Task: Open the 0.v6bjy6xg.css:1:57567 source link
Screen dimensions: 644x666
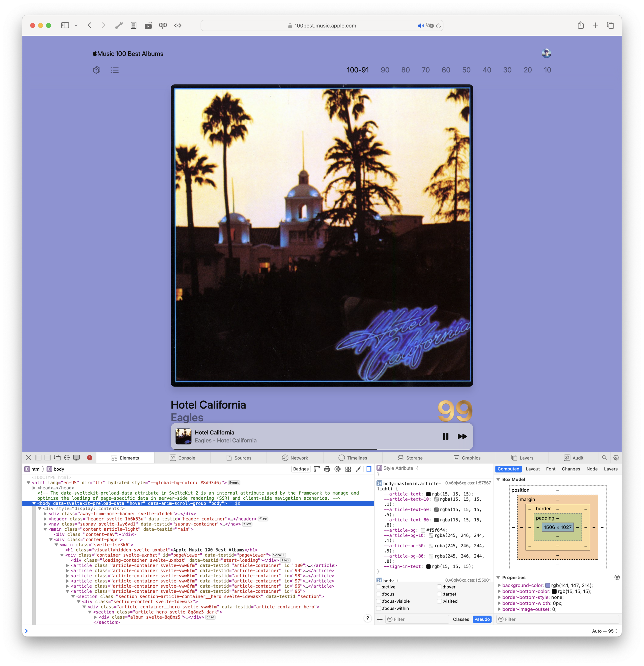Action: pyautogui.click(x=468, y=483)
